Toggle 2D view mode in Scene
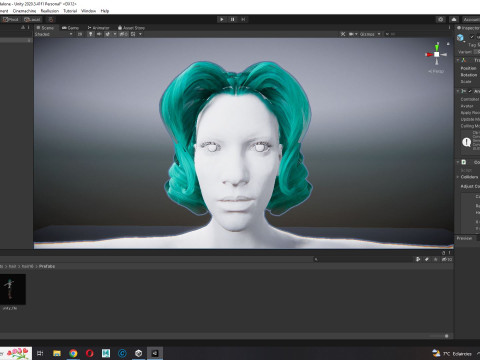Viewport: 480px width, 360px height. [x=80, y=34]
